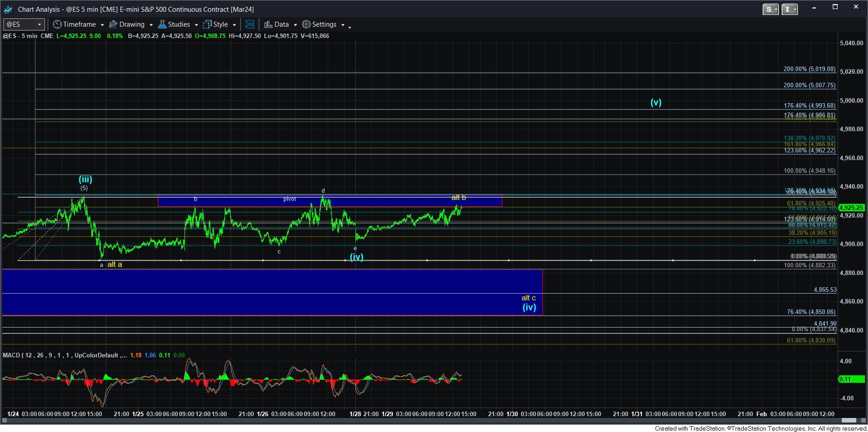Open the I interval-link dropdown
The width and height of the screenshot is (868, 432).
[789, 9]
